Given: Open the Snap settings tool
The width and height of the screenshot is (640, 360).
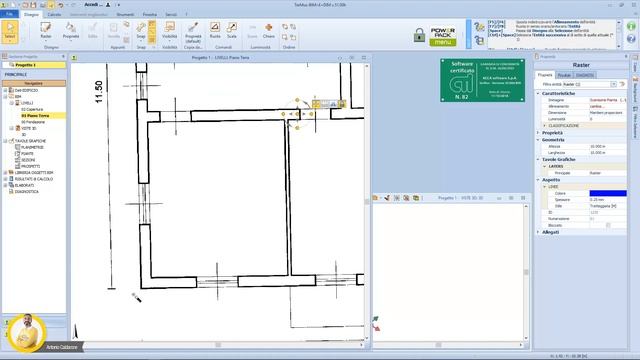Looking at the screenshot, I should click(x=141, y=31).
